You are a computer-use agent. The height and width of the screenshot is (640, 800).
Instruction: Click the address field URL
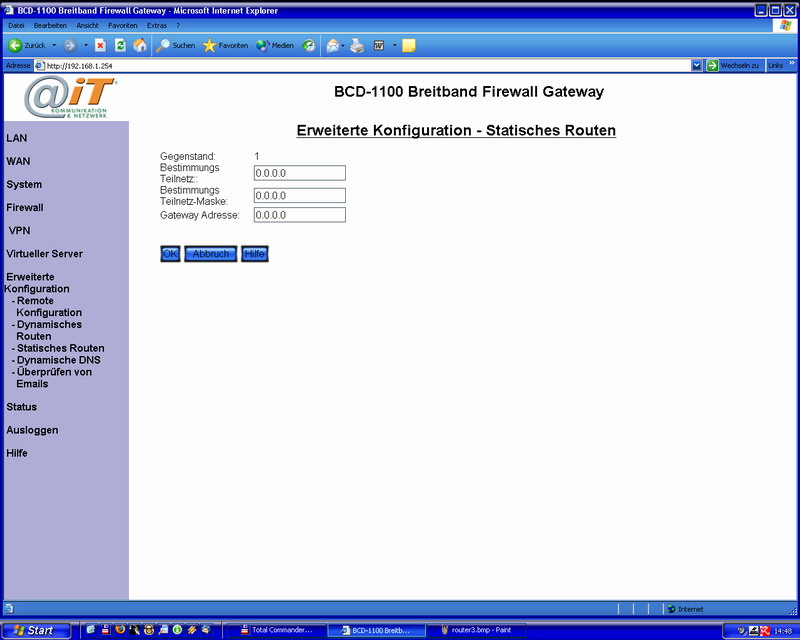click(79, 66)
